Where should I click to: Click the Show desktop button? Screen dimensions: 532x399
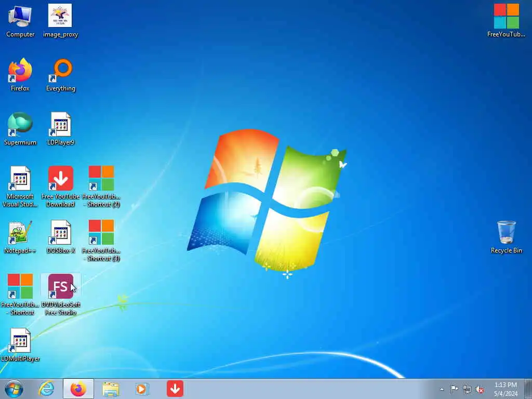[x=528, y=389]
